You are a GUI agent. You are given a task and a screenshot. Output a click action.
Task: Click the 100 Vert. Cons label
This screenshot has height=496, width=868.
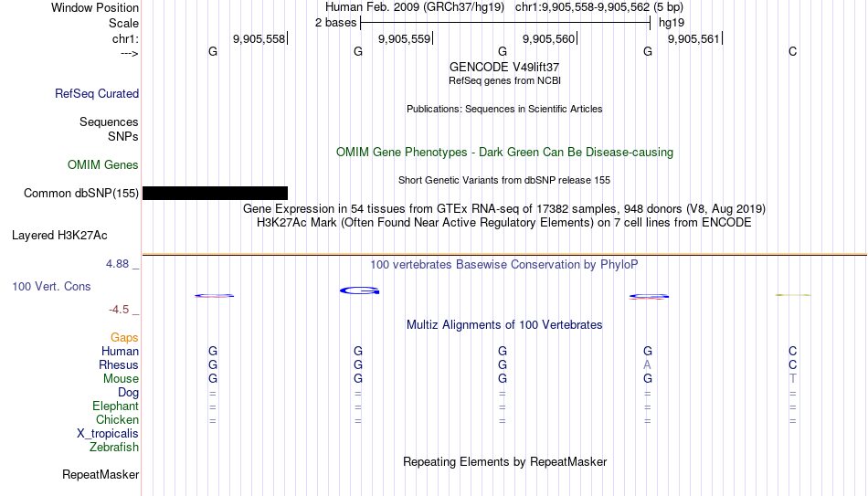(x=51, y=286)
